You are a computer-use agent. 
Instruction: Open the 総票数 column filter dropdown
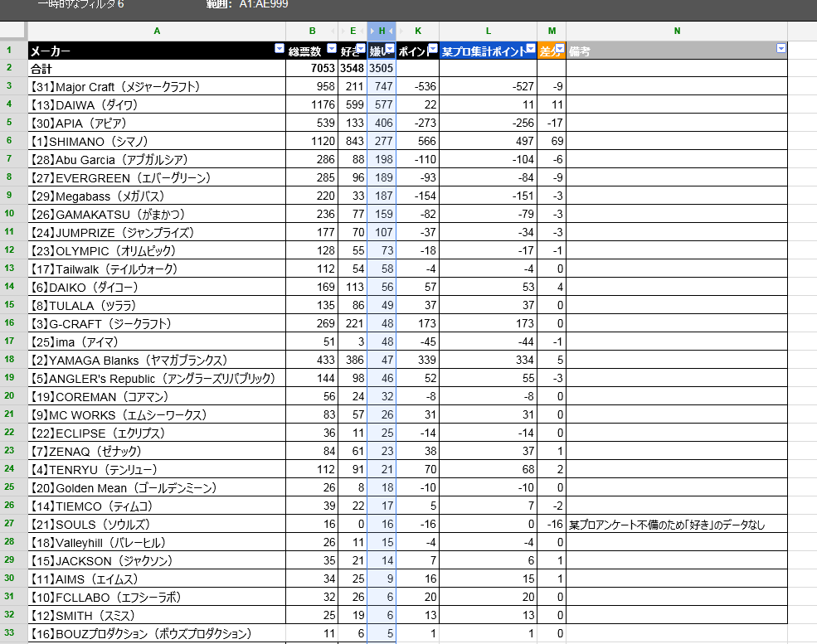pyautogui.click(x=332, y=49)
